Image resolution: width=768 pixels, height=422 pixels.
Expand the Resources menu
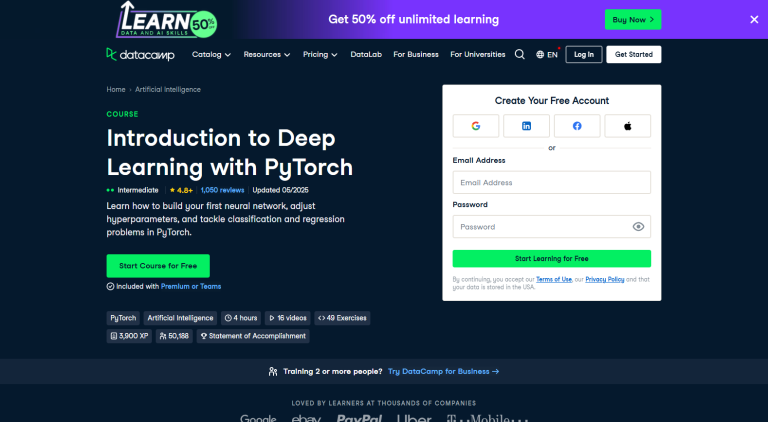tap(266, 54)
